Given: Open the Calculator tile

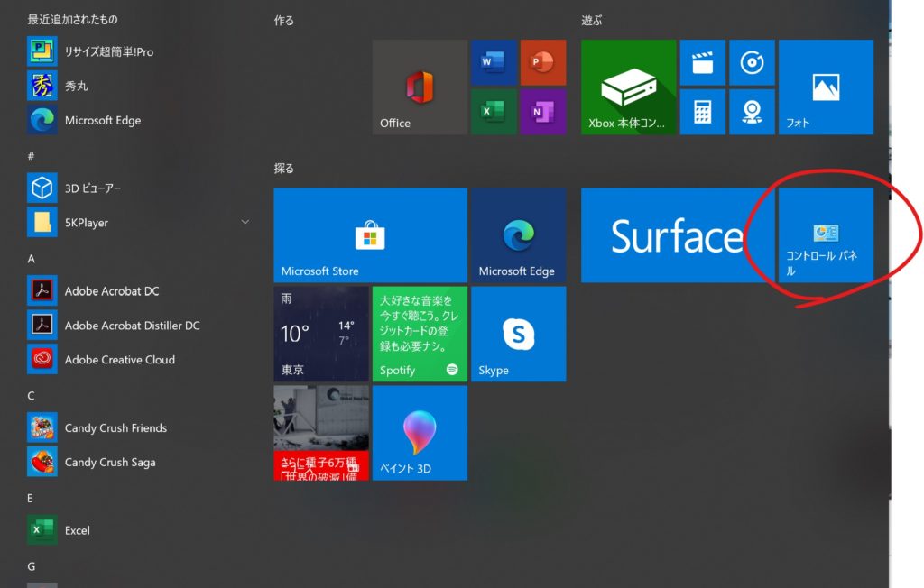Looking at the screenshot, I should click(x=702, y=112).
